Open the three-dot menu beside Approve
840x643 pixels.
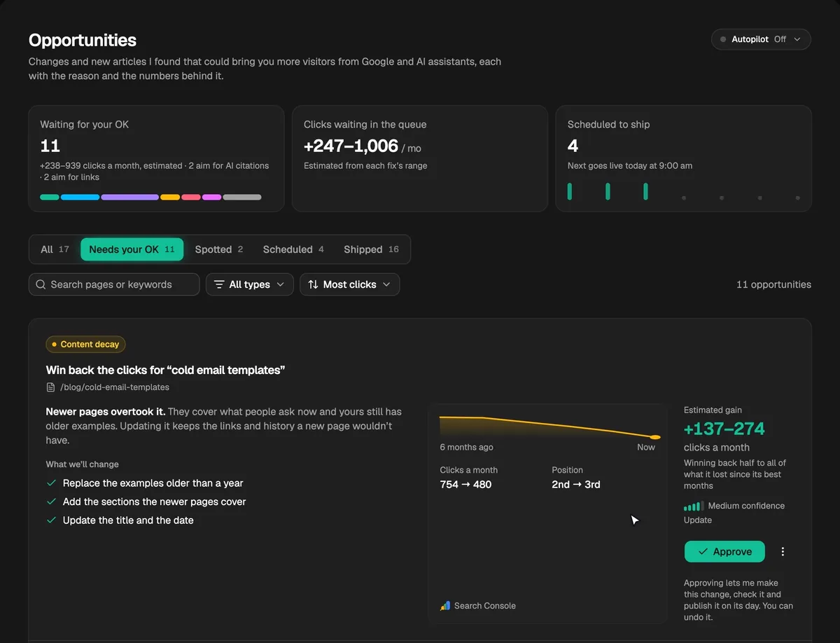pyautogui.click(x=783, y=552)
